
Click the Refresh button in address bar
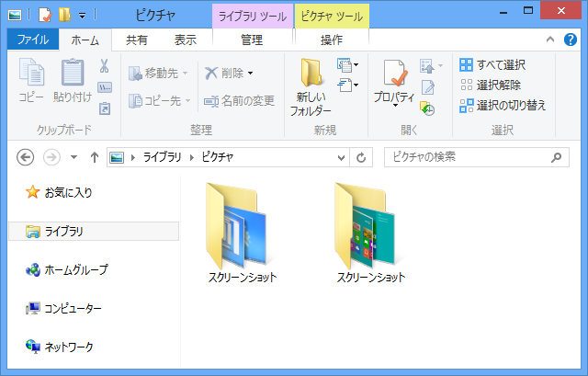[x=361, y=157]
